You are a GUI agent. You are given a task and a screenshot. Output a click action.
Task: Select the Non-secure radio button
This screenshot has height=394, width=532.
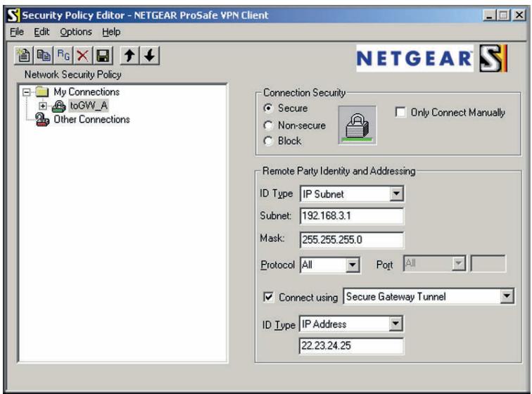pyautogui.click(x=268, y=125)
